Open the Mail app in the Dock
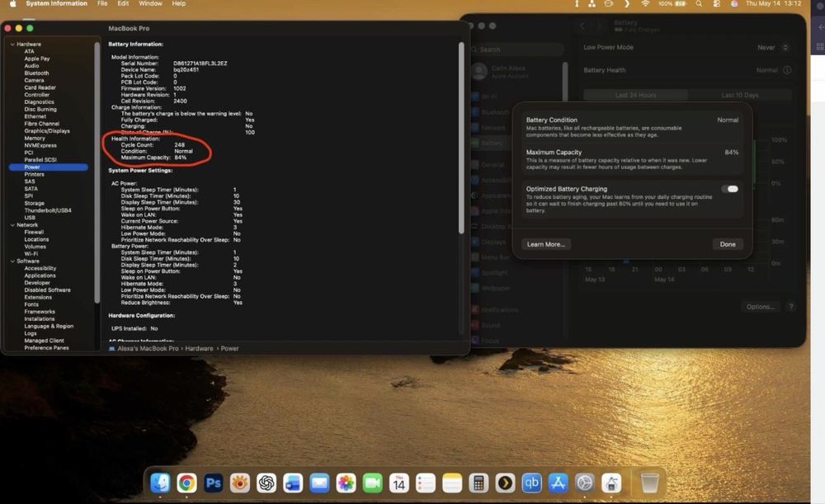The width and height of the screenshot is (825, 504). pyautogui.click(x=319, y=483)
